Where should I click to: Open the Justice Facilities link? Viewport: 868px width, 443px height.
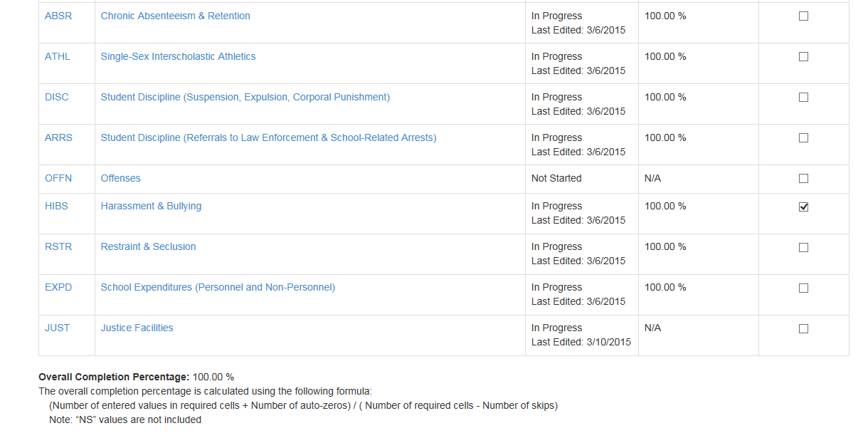click(137, 328)
